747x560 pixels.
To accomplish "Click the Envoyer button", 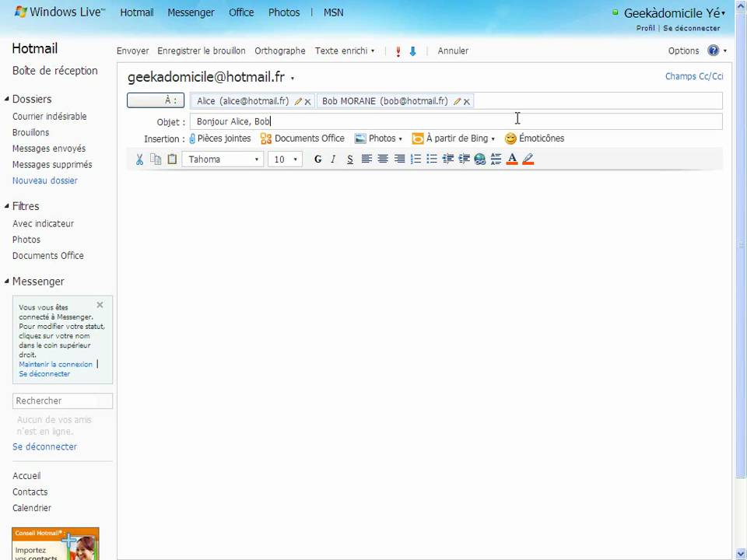I will pyautogui.click(x=132, y=51).
